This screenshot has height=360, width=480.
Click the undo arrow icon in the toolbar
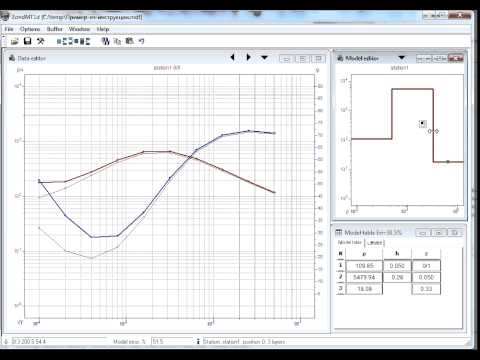pyautogui.click(x=141, y=41)
